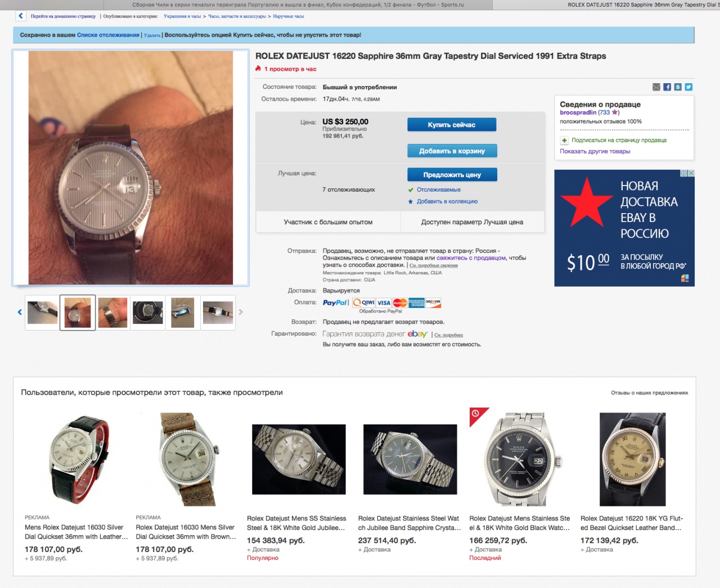720x588 pixels.
Task: Click the Купить сейчас button
Action: coord(452,125)
